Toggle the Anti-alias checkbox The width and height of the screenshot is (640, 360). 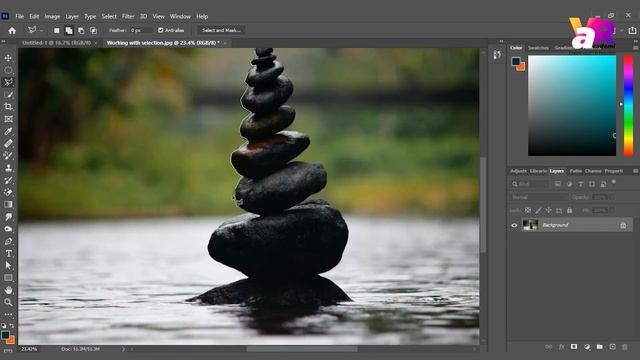click(x=160, y=30)
